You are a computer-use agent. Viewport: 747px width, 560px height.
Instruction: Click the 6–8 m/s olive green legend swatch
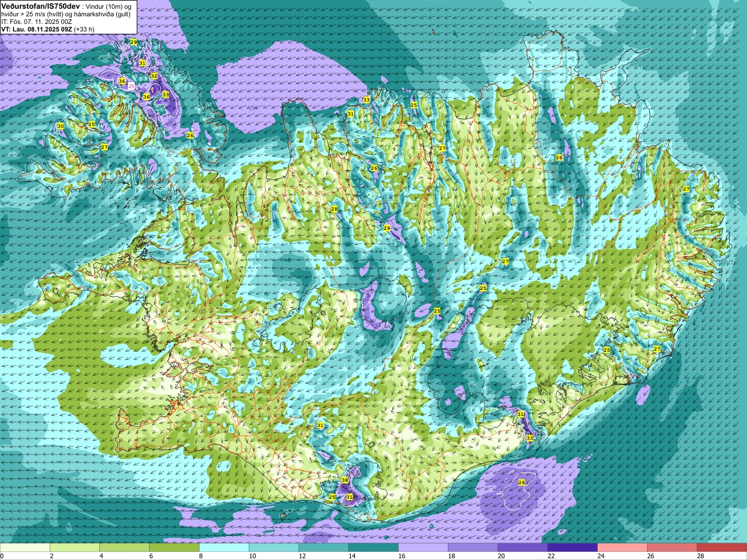(174, 548)
